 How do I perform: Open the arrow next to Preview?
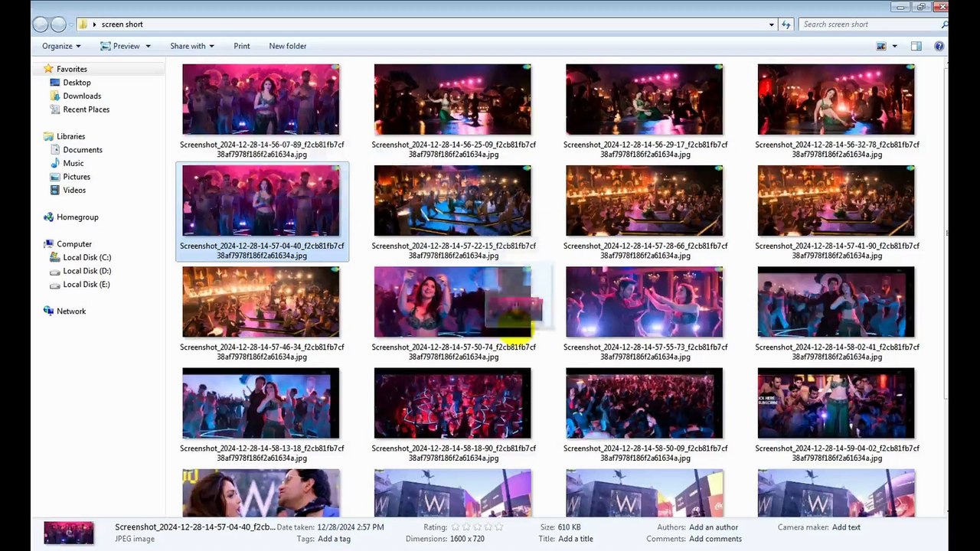(148, 46)
